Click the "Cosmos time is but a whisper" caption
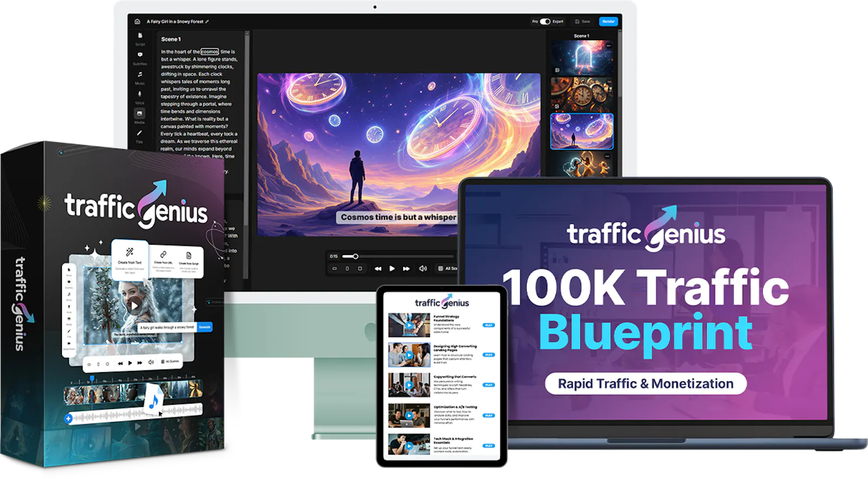The image size is (868, 479). click(398, 217)
